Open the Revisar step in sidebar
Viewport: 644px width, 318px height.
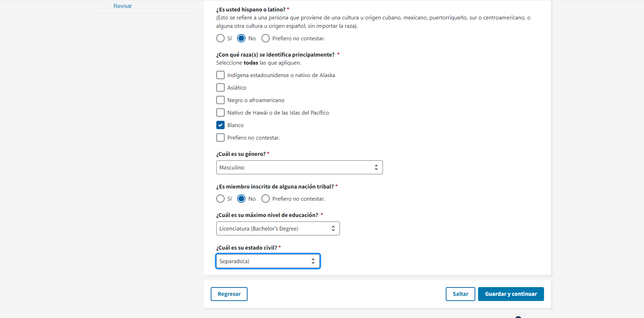[123, 6]
